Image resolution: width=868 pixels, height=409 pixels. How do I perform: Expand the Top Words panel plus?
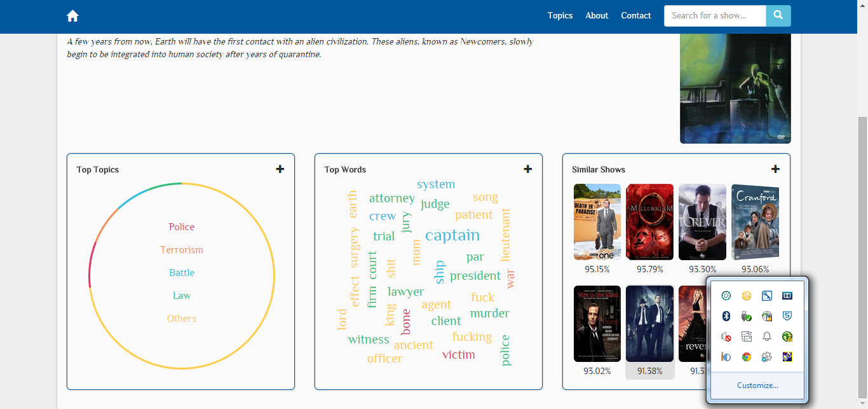[x=528, y=169]
